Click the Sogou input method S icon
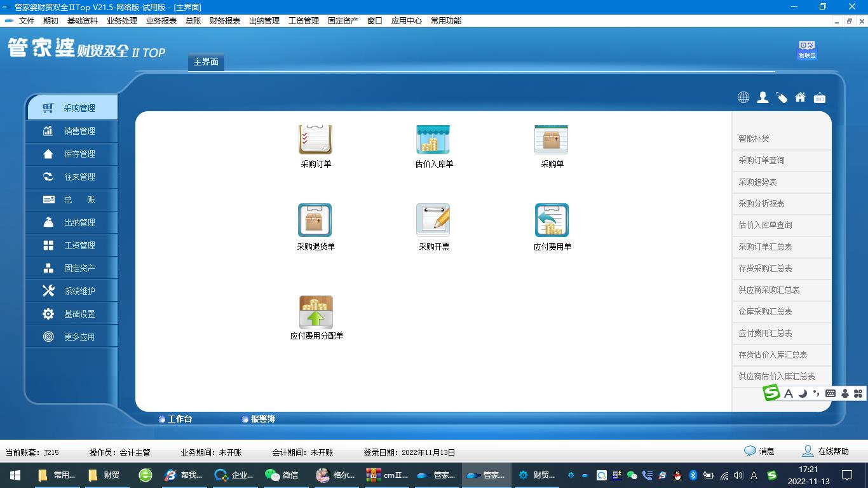Image resolution: width=868 pixels, height=488 pixels. coord(771,393)
